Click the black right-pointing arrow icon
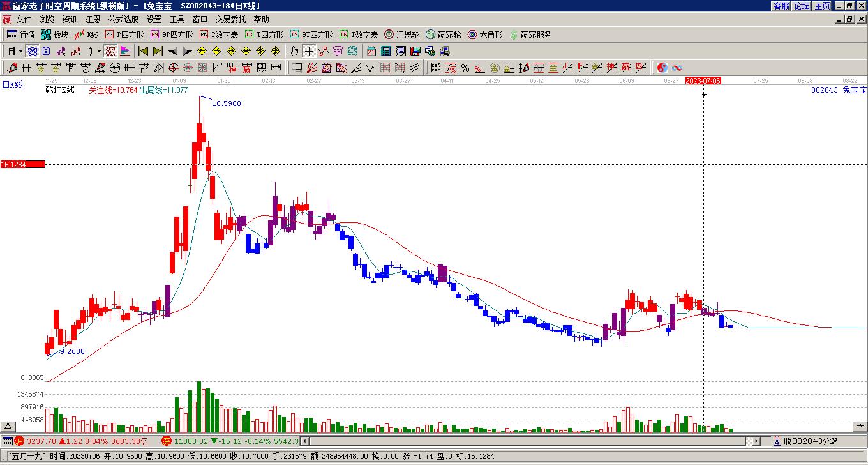Viewport: 868px width, 465px height. click(187, 51)
